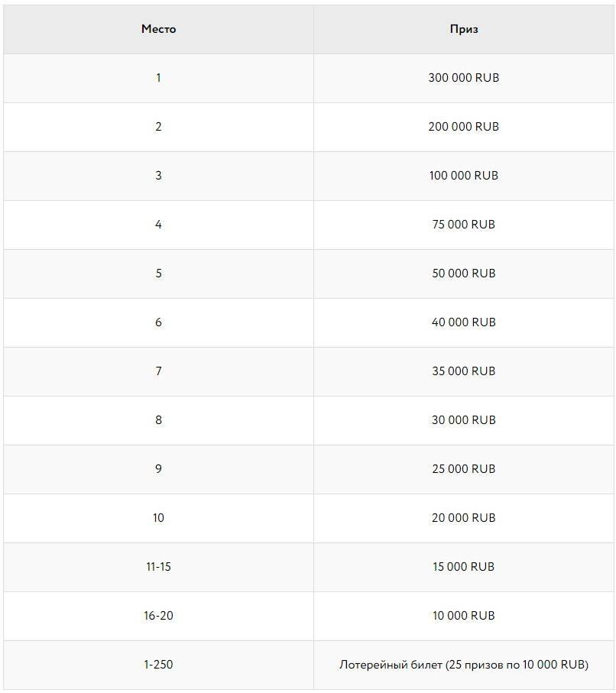The width and height of the screenshot is (616, 693).
Task: Click the 100 000 RUB prize cell
Action: coord(464,176)
